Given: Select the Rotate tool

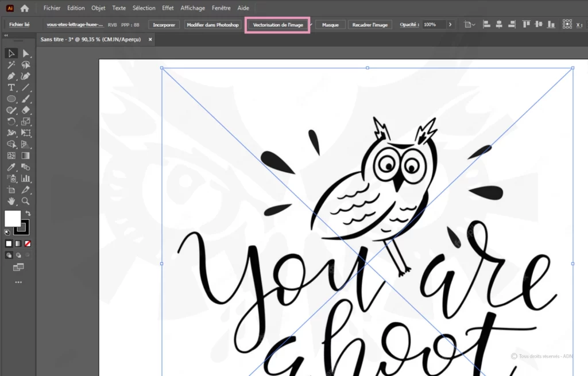Looking at the screenshot, I should point(11,122).
